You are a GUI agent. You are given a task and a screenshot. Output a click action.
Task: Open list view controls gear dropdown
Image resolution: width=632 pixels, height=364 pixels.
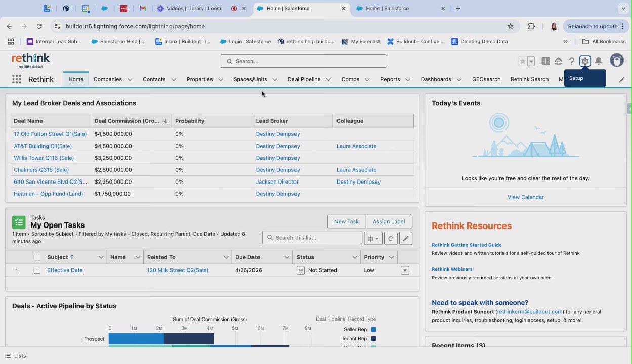(x=373, y=238)
